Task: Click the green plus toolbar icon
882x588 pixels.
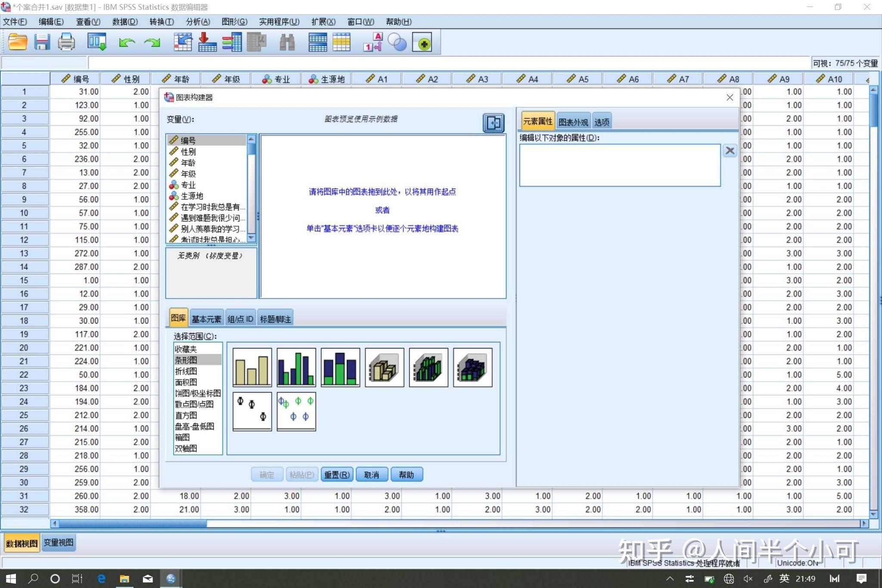Action: click(x=422, y=42)
